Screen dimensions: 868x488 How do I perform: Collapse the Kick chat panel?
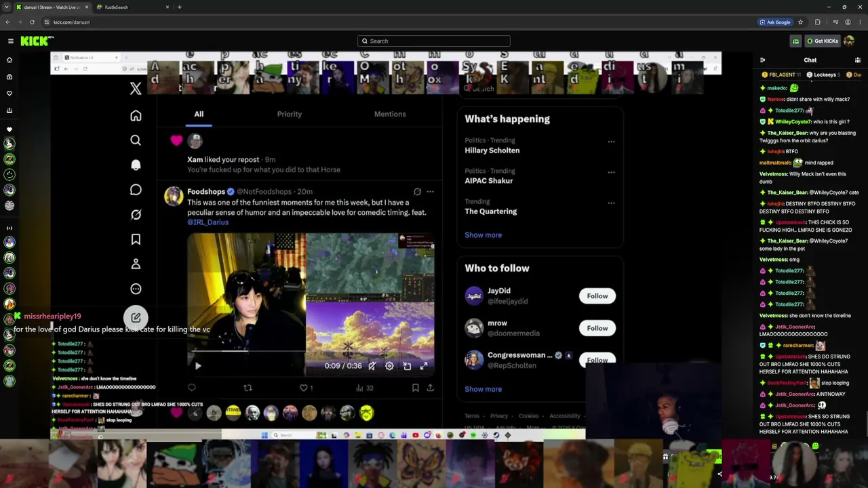click(762, 60)
